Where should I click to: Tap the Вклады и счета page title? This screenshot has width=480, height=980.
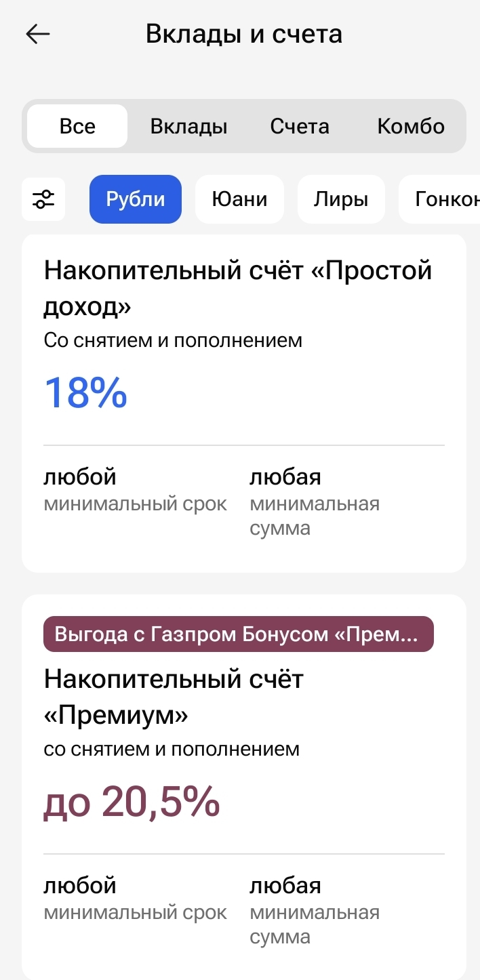(244, 34)
